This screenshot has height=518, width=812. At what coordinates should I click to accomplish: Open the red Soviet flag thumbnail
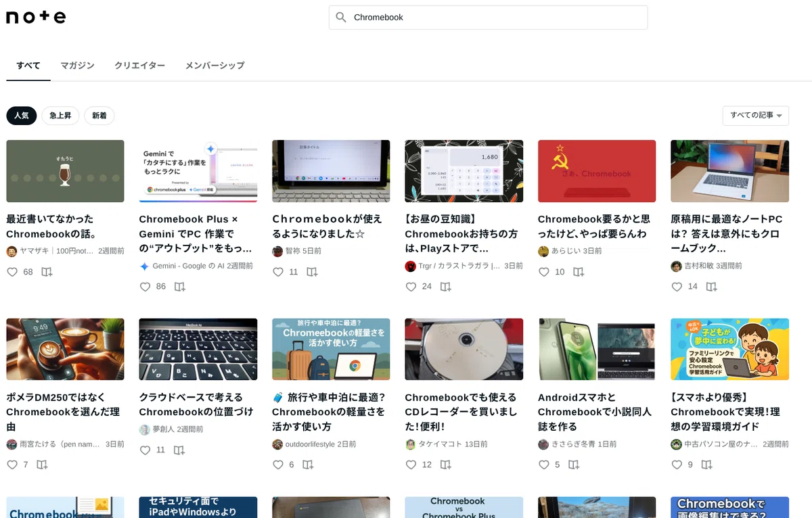click(x=597, y=171)
